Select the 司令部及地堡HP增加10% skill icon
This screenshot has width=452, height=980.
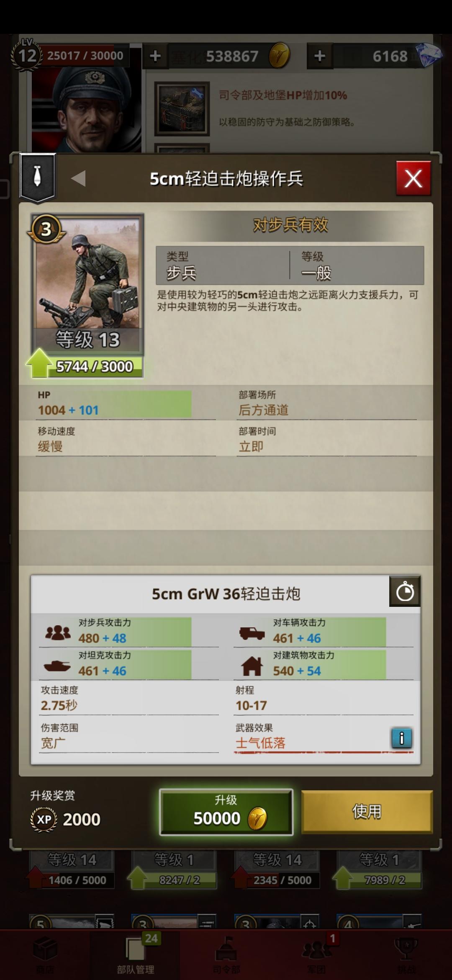coord(182,108)
